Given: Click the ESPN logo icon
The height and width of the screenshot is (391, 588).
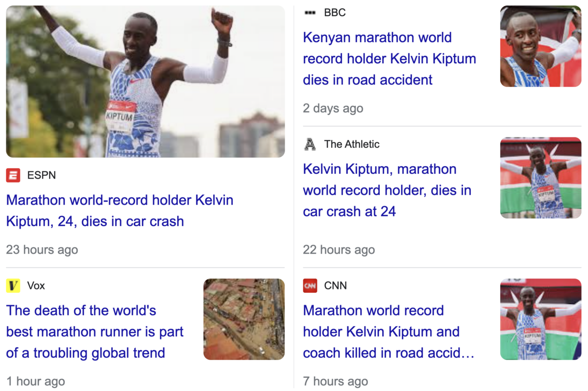Looking at the screenshot, I should click(x=13, y=175).
